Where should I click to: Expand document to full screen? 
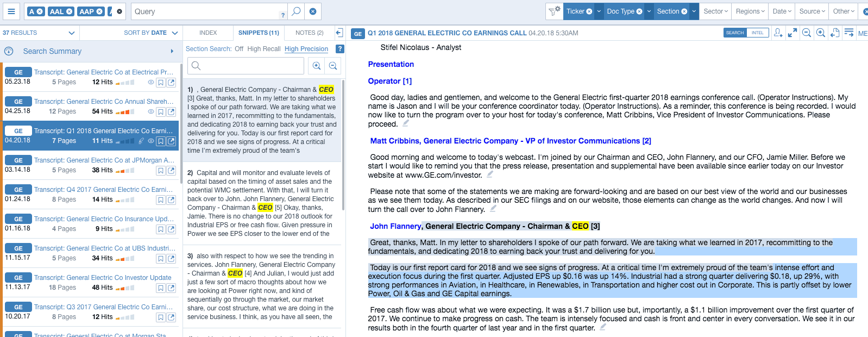pos(792,33)
